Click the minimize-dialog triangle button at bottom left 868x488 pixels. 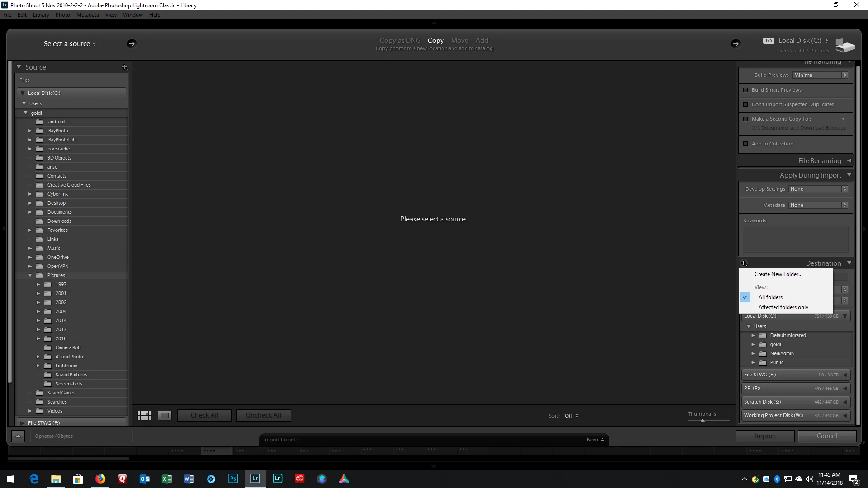click(18, 436)
